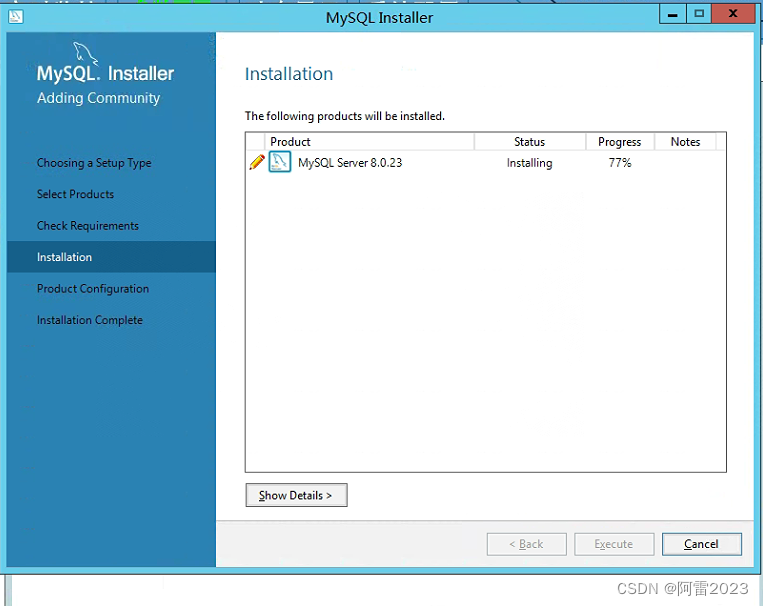Sort by the Product column header
This screenshot has height=606, width=763.
tap(369, 142)
